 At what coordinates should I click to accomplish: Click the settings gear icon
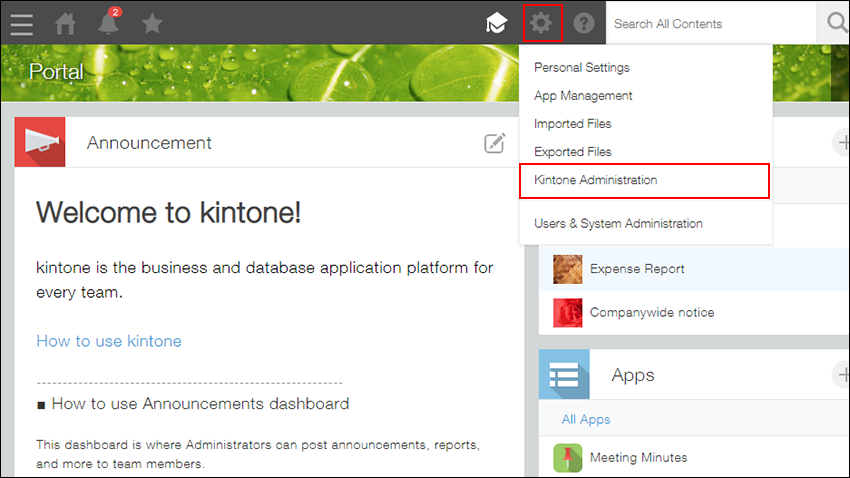[x=543, y=23]
